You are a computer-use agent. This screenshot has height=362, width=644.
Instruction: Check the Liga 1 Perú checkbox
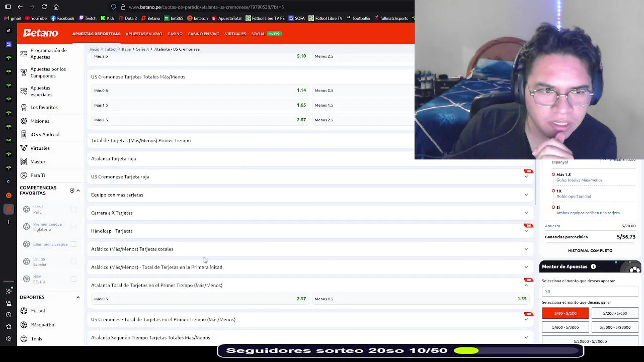pos(73,209)
